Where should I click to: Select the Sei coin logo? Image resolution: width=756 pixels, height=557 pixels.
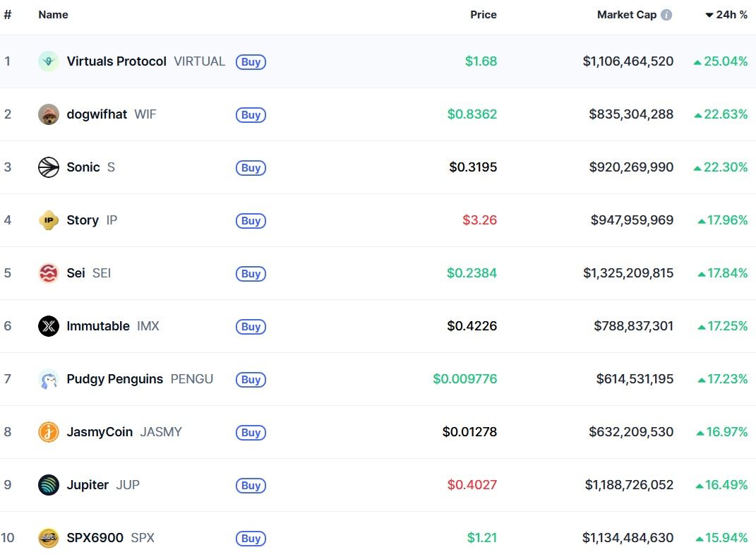(48, 273)
